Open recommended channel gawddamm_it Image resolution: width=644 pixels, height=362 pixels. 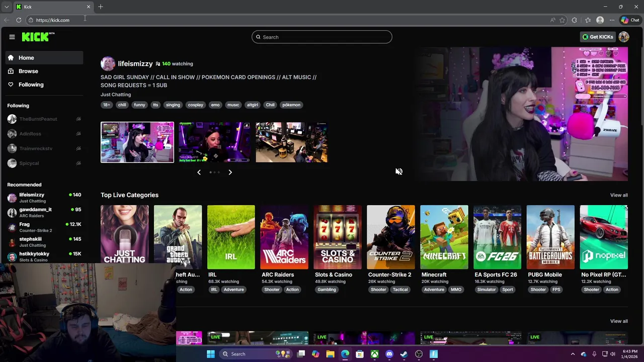(44, 212)
